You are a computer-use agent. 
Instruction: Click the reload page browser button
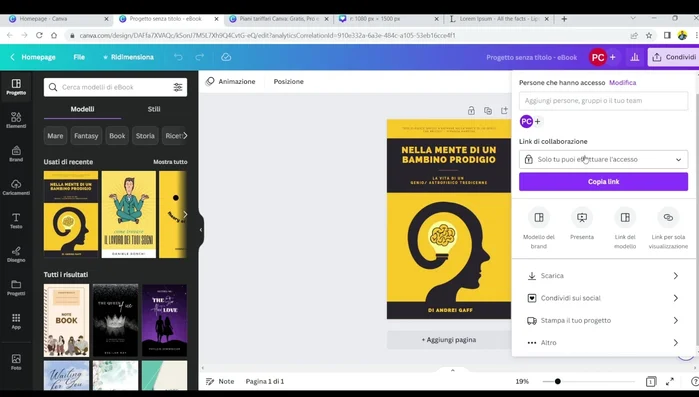tap(39, 35)
